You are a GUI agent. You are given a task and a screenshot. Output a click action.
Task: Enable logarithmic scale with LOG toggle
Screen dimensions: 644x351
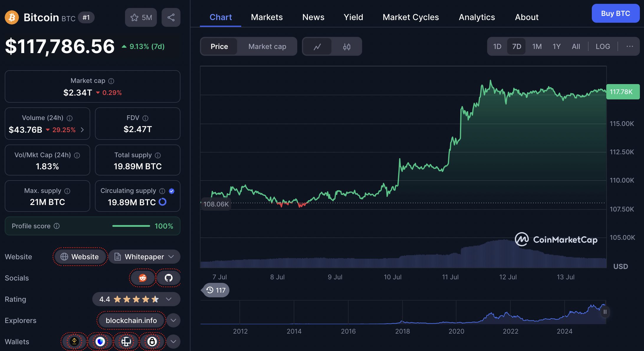[603, 46]
